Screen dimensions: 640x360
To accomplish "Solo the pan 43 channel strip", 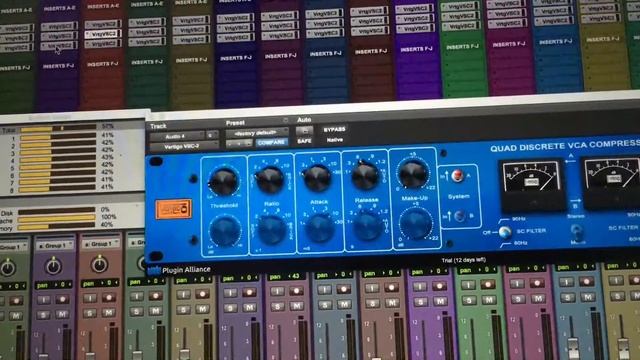I will point(278,306).
